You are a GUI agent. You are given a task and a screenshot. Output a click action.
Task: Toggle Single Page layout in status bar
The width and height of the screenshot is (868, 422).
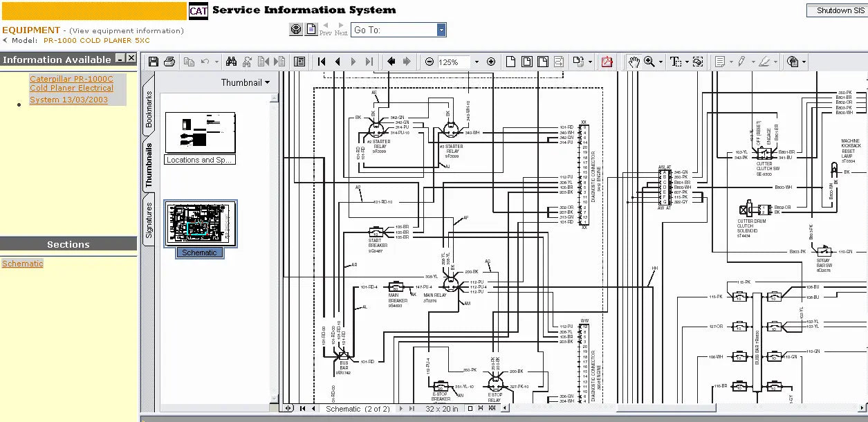[470, 408]
